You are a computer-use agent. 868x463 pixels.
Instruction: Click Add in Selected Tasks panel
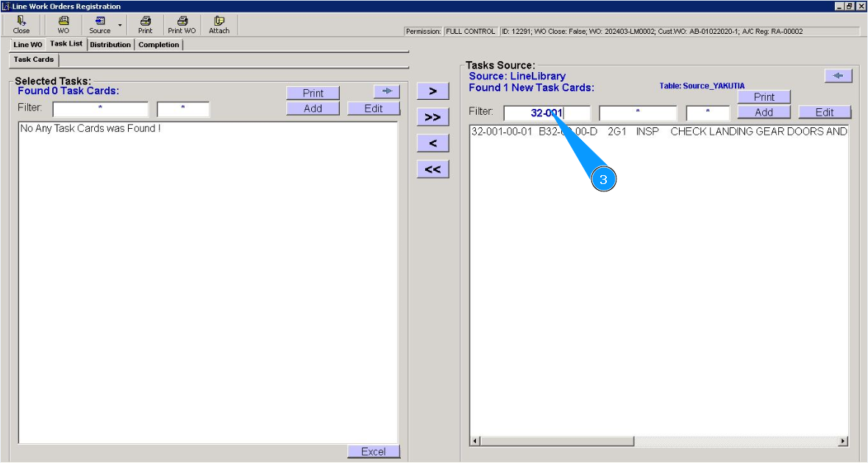point(313,108)
